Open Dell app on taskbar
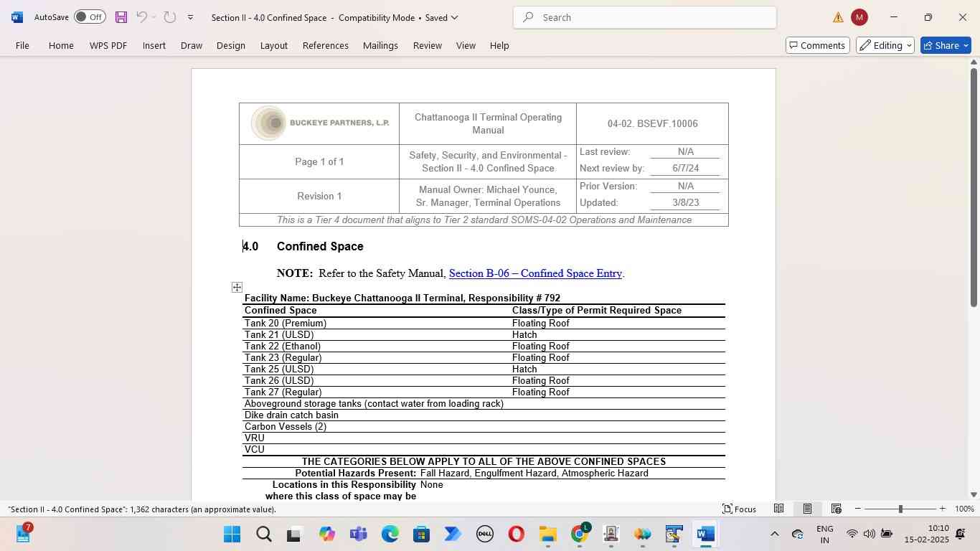 point(484,534)
